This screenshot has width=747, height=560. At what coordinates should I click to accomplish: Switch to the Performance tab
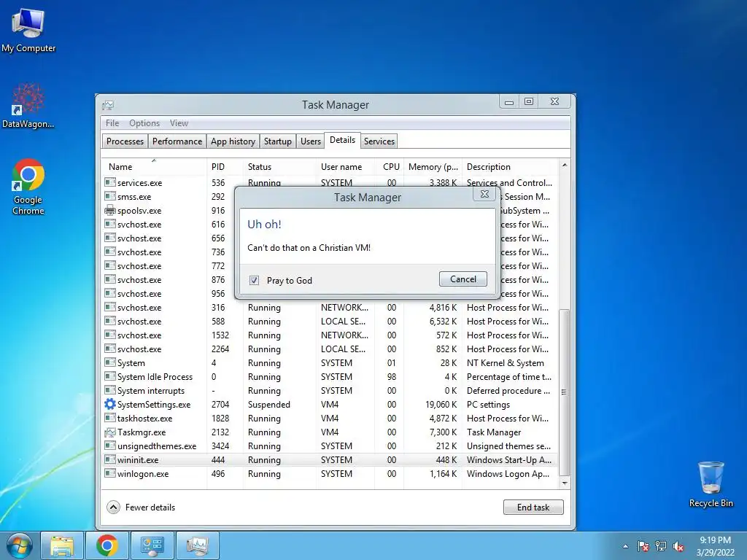tap(177, 141)
